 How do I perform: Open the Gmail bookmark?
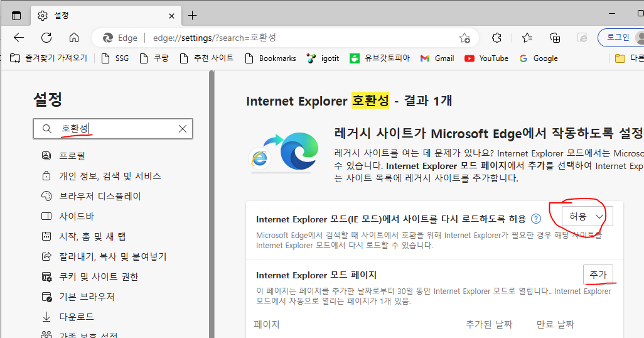pos(437,58)
